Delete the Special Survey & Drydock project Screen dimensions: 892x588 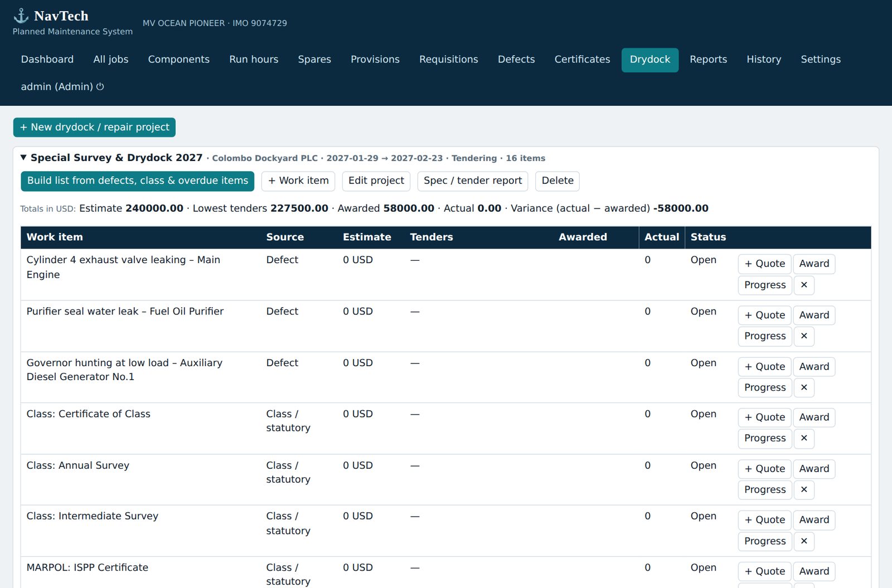tap(557, 181)
